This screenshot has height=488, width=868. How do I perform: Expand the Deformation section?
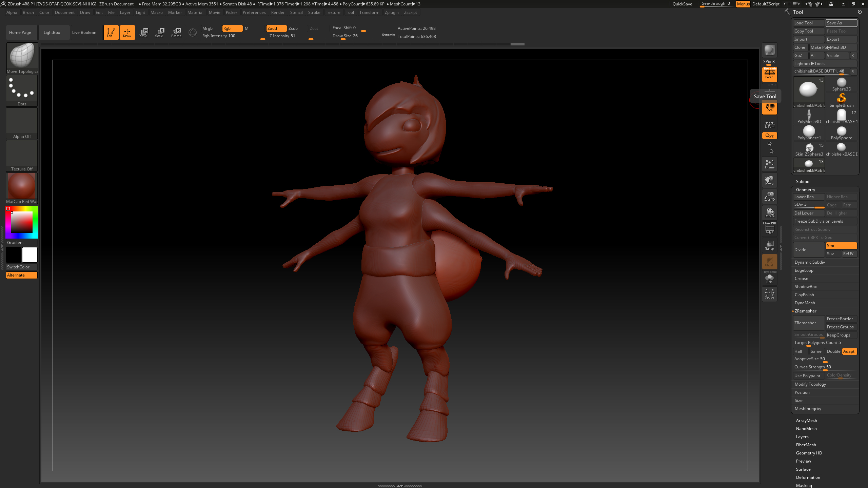tap(808, 477)
